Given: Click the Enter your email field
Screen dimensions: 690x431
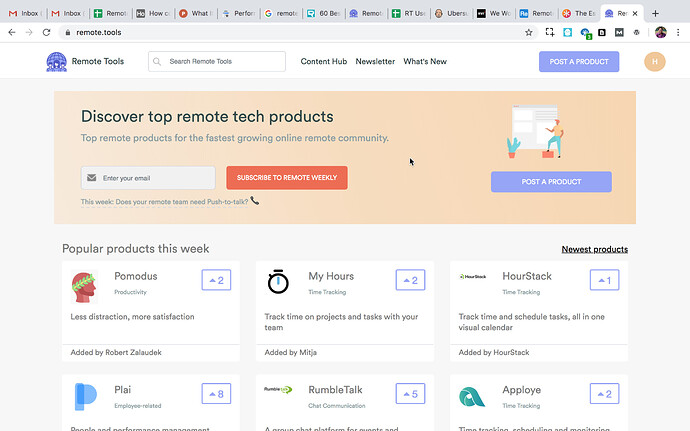Looking at the screenshot, I should point(148,178).
